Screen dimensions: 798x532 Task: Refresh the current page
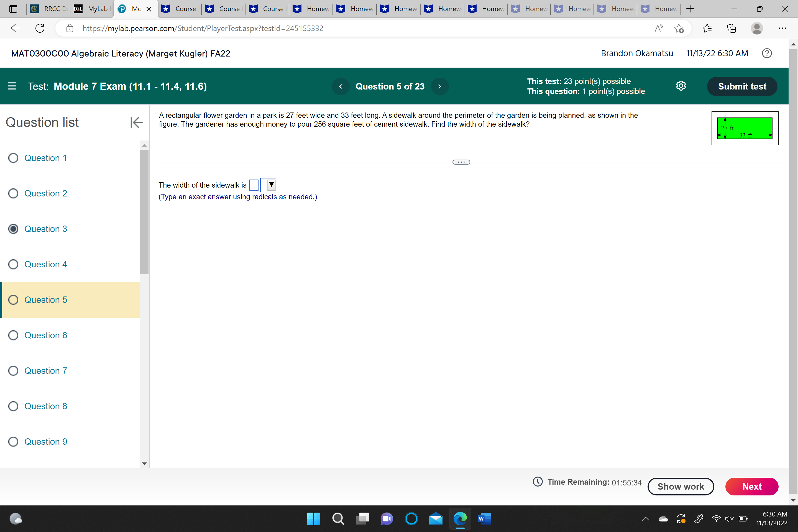[39, 28]
